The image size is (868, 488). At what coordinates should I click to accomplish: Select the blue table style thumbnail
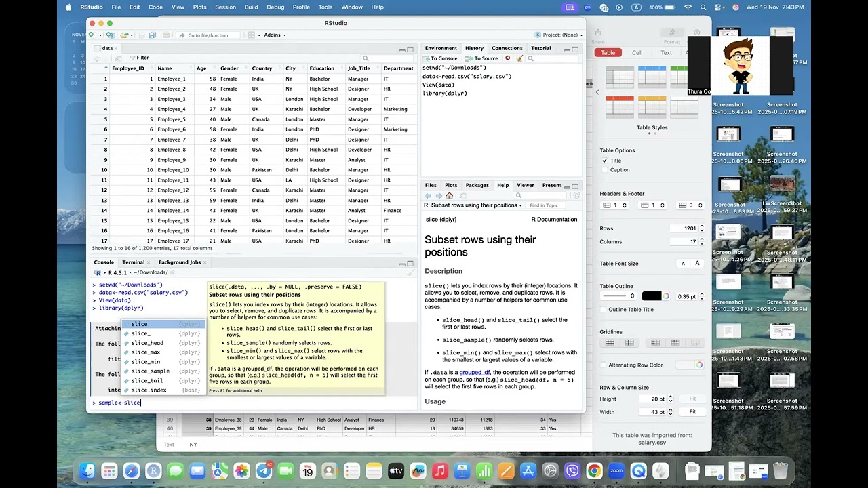pyautogui.click(x=652, y=77)
